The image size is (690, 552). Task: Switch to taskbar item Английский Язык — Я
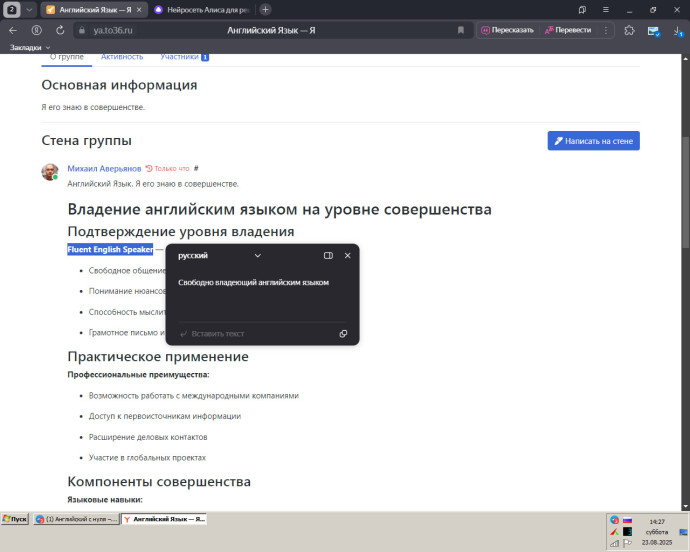pyautogui.click(x=164, y=519)
